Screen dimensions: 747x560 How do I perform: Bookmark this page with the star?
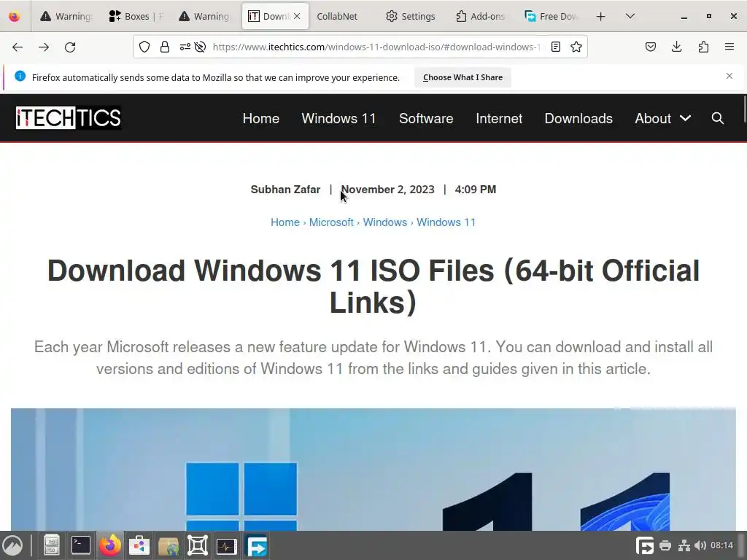coord(576,47)
